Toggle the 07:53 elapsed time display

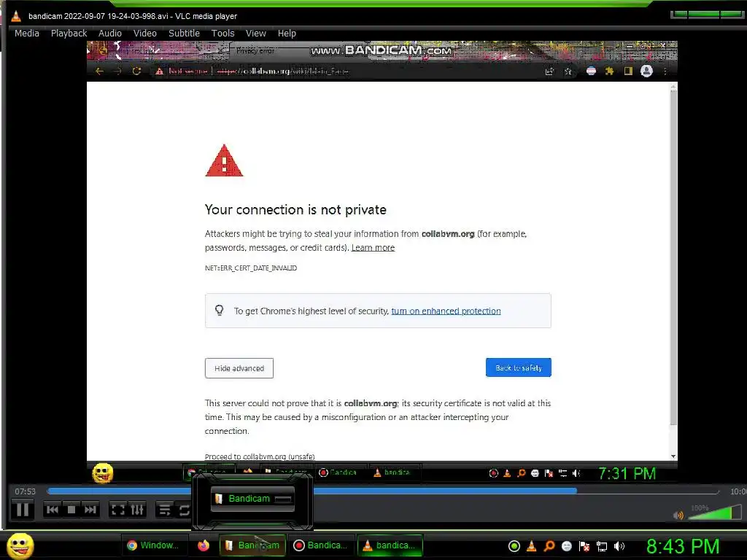coord(25,491)
